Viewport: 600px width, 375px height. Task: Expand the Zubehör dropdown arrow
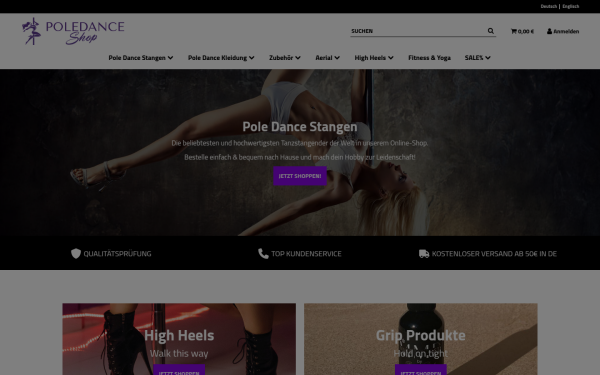pos(298,58)
